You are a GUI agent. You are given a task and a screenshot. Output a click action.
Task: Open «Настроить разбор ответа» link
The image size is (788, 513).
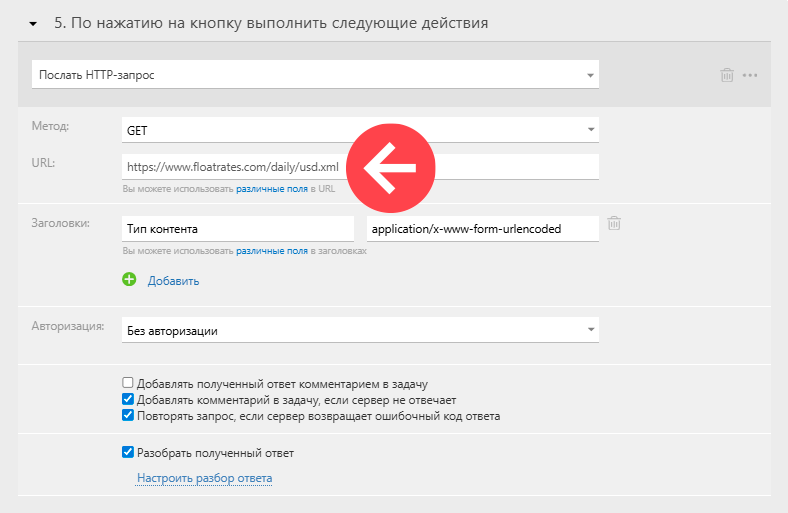204,478
